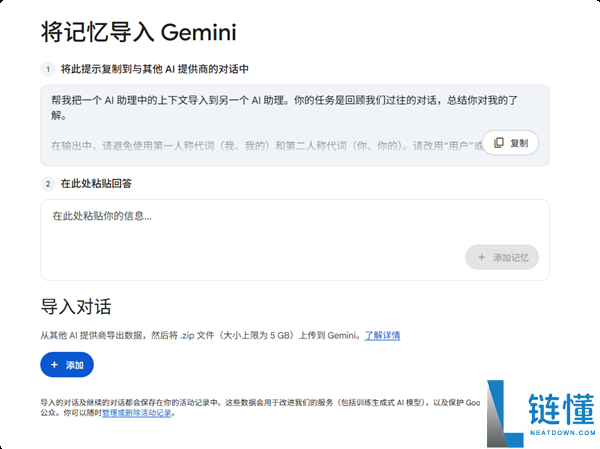Open the 了解详情 link
The height and width of the screenshot is (449, 600).
[x=382, y=336]
